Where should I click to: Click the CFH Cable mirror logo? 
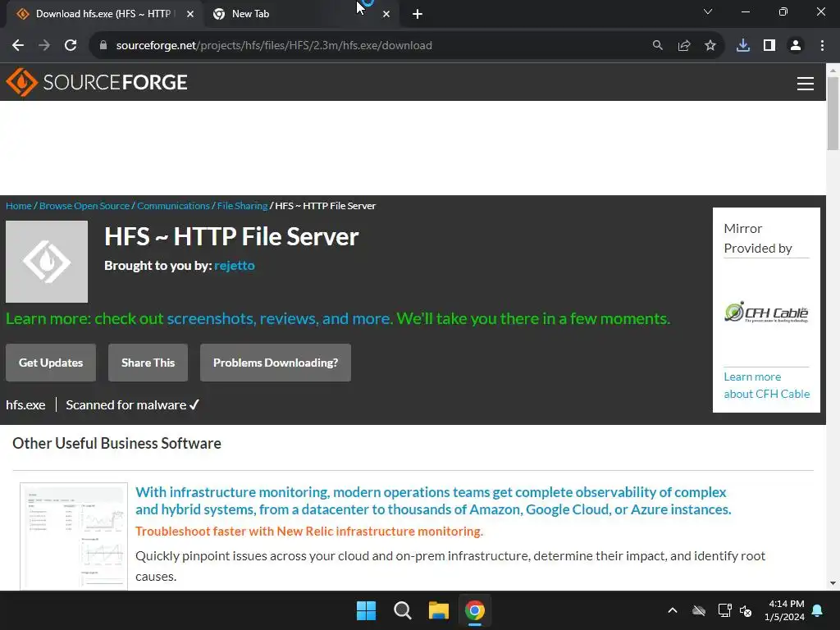click(766, 313)
